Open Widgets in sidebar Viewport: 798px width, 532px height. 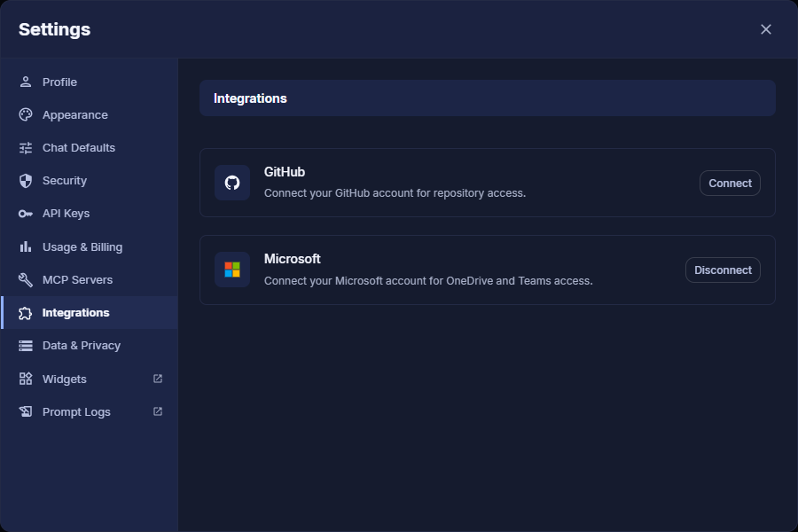[90, 379]
